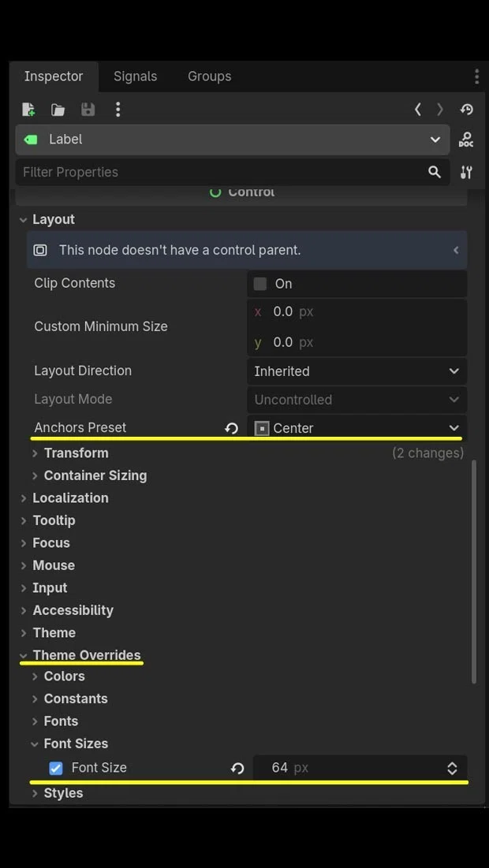Uncheck the Font Size override checkbox

click(x=56, y=768)
